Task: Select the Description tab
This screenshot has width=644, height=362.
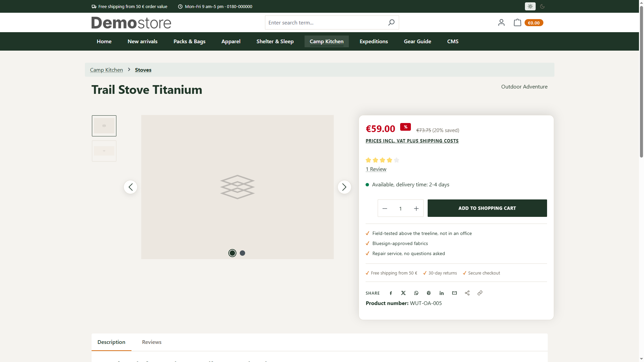Action: 111,342
